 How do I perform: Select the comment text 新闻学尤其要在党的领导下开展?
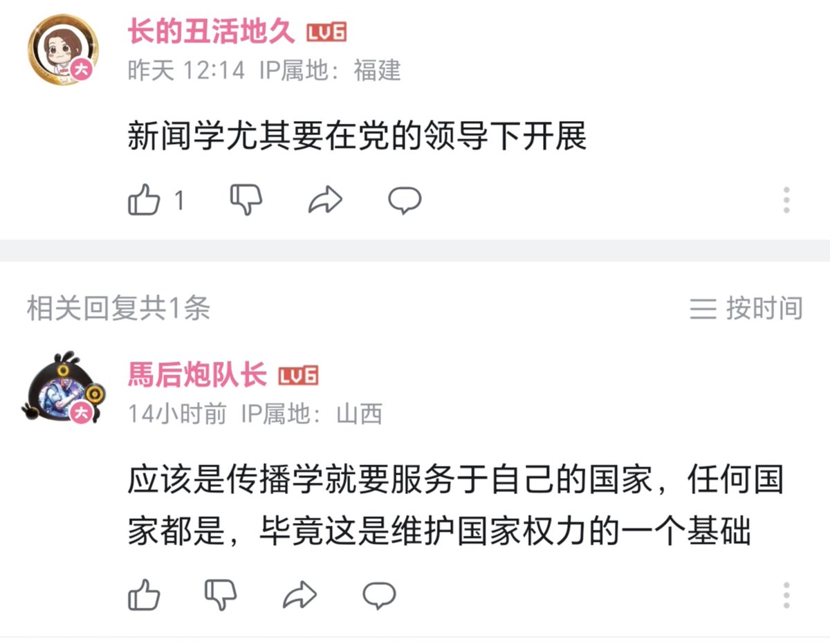click(357, 136)
